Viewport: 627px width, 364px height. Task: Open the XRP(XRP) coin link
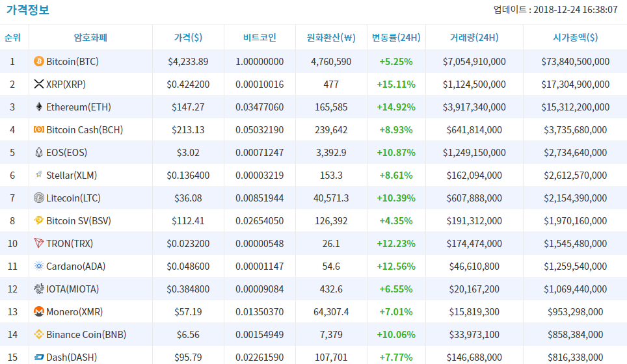[66, 84]
